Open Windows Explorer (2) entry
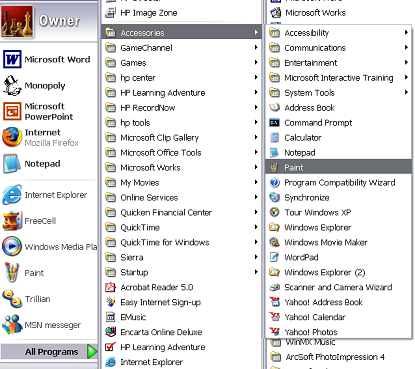This screenshot has height=369, width=415. coord(339,272)
